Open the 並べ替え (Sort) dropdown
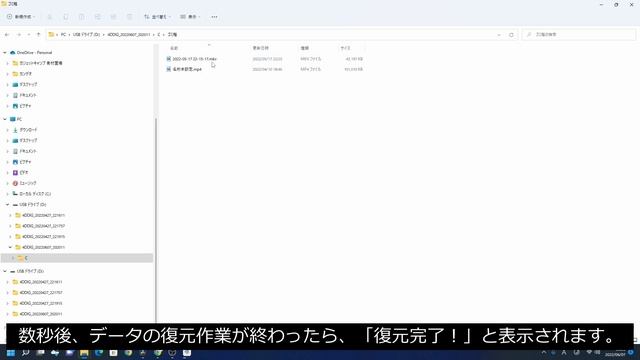 [x=157, y=17]
